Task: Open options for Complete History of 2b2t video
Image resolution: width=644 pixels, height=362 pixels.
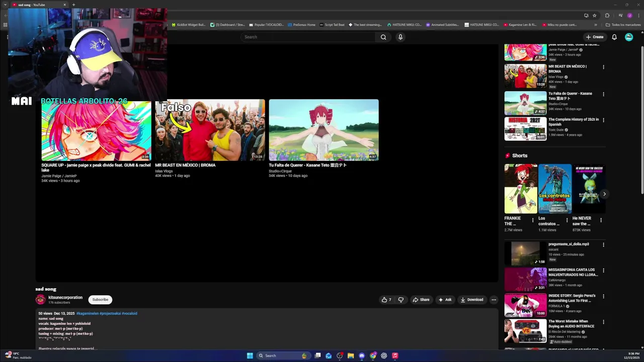Action: pos(603,120)
